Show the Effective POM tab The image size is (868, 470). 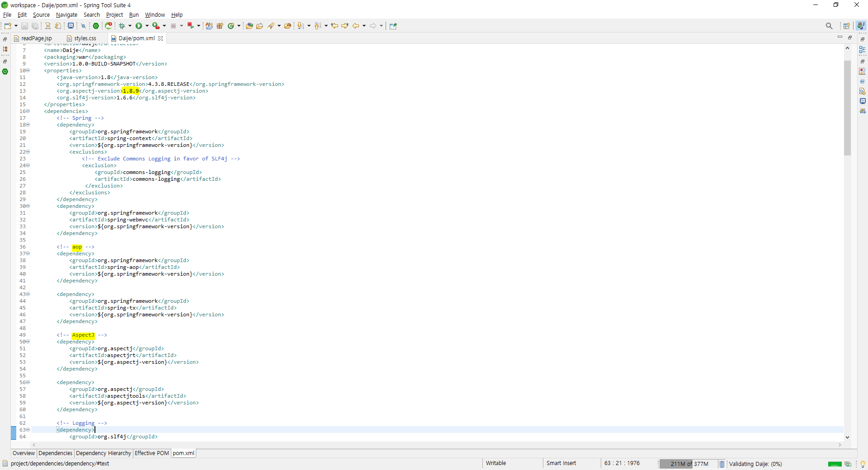152,453
